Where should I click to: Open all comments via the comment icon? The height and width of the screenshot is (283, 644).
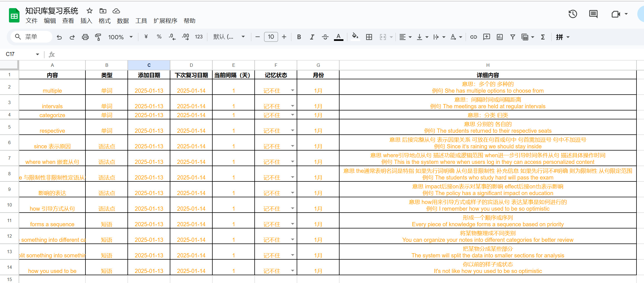(593, 14)
